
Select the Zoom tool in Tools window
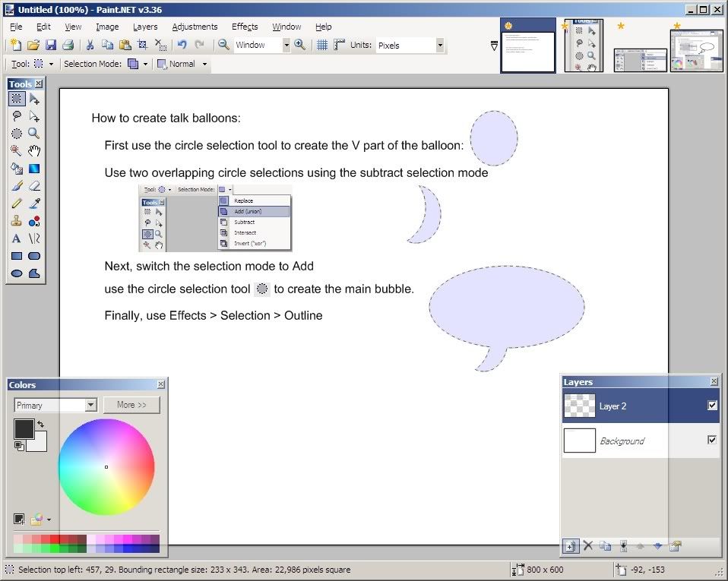34,134
